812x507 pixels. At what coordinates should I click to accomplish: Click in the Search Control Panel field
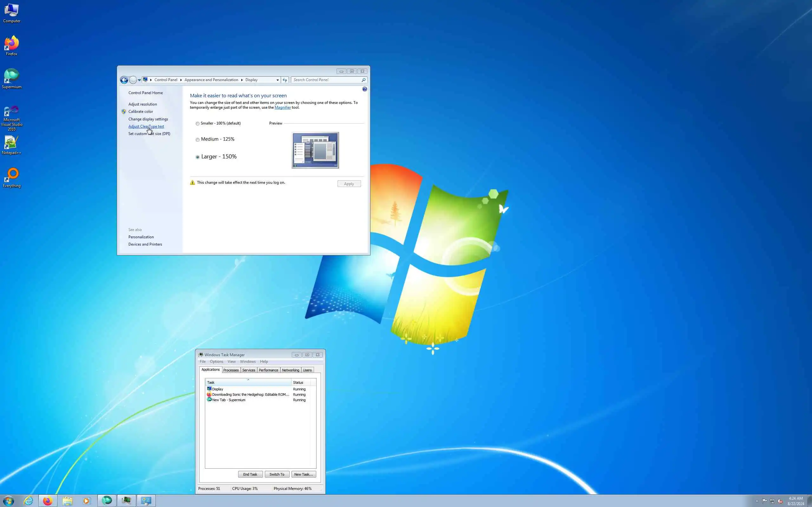325,80
